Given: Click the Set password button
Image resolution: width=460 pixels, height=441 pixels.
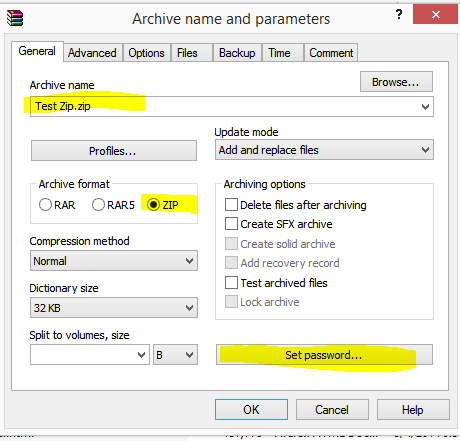Looking at the screenshot, I should pos(324,355).
